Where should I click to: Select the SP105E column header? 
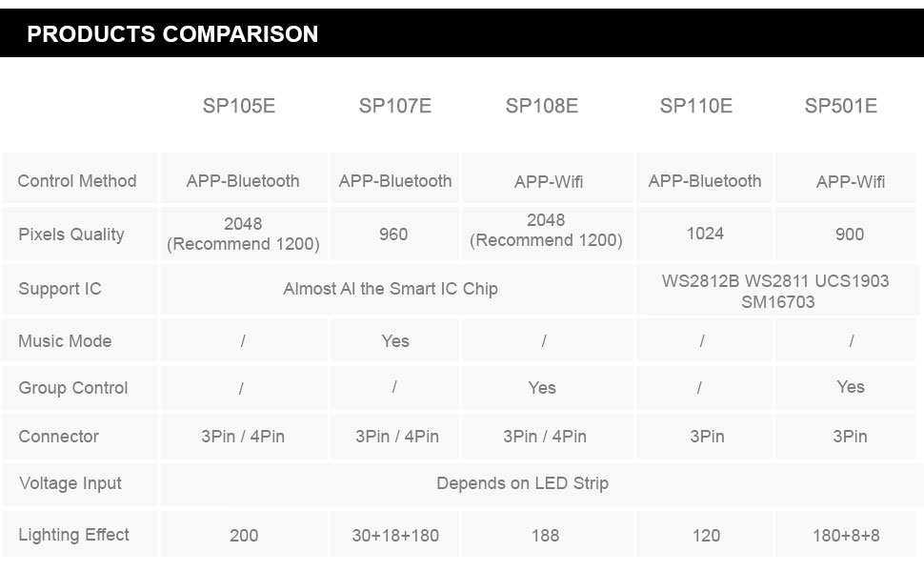click(239, 106)
